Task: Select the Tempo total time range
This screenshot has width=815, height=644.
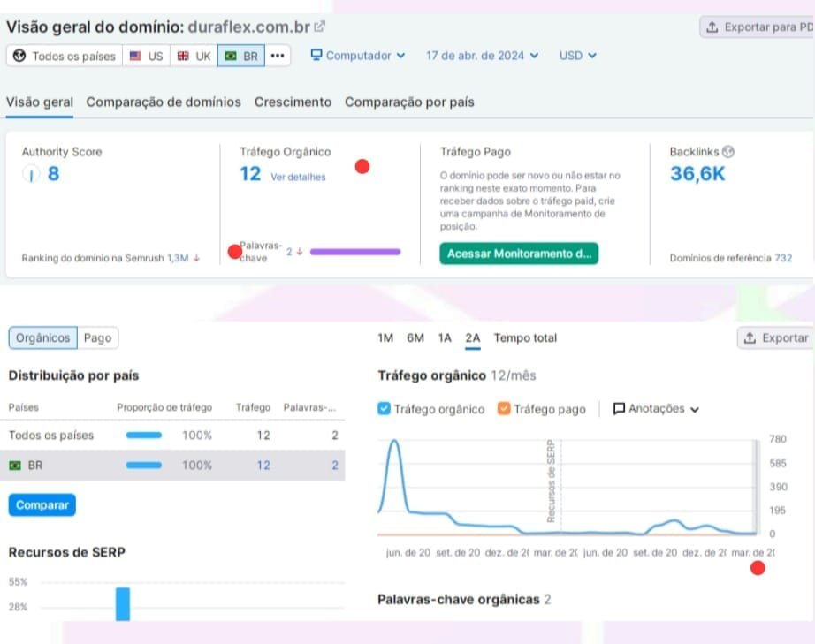Action: tap(525, 338)
